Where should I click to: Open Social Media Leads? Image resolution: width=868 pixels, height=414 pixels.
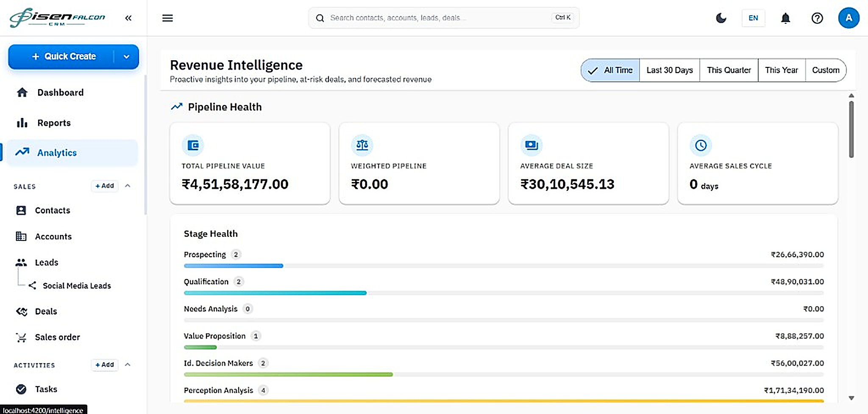click(77, 285)
